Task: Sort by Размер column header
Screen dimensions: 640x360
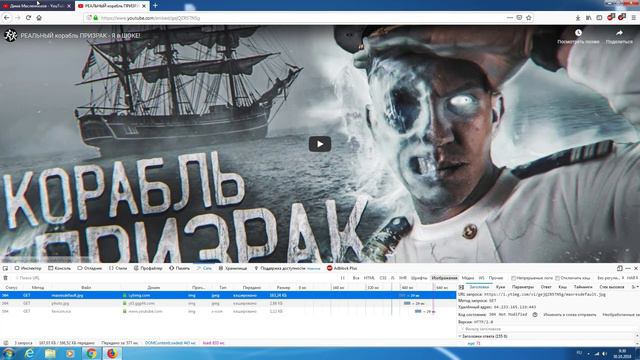Action: tap(283, 288)
